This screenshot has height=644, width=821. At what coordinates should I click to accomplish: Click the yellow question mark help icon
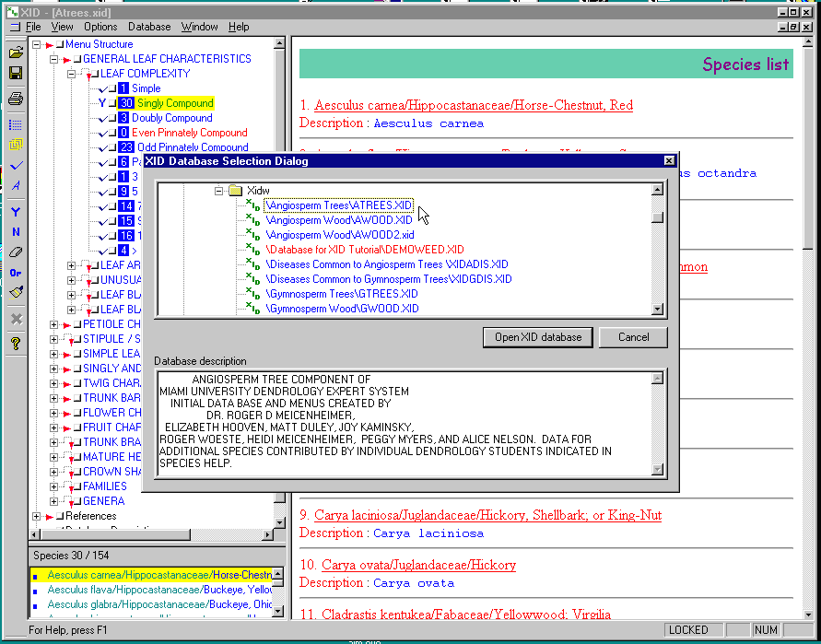(x=16, y=344)
